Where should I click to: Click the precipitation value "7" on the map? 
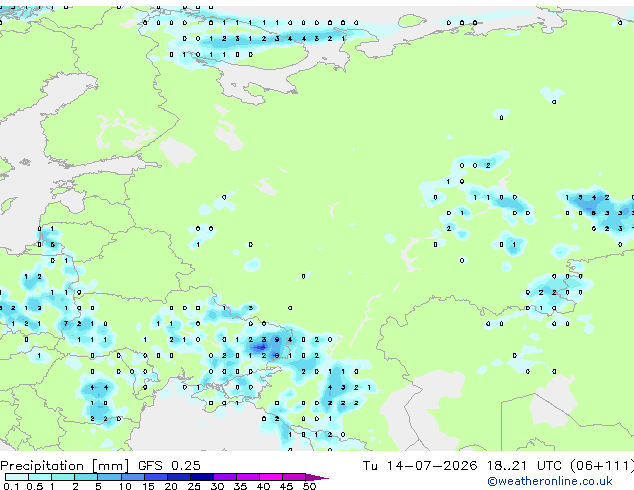click(x=66, y=324)
